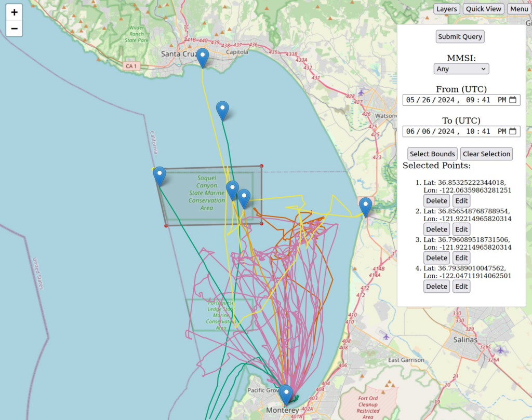Edit the third selected point
Viewport: 532px width, 420px height.
pos(461,258)
